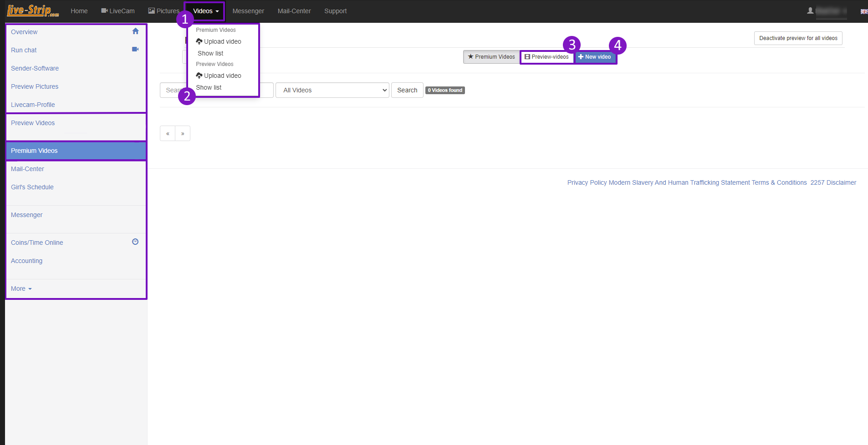
Task: Click the user profile icon in top bar
Action: [810, 10]
